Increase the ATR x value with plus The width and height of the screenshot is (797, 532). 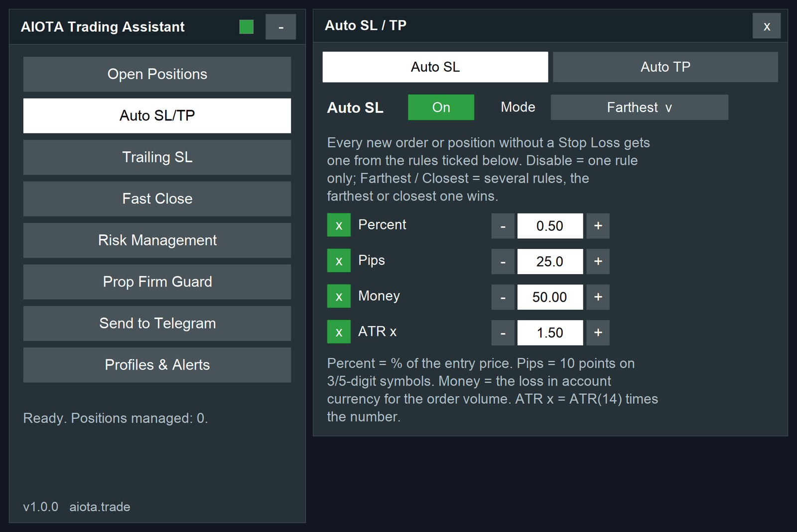[598, 332]
